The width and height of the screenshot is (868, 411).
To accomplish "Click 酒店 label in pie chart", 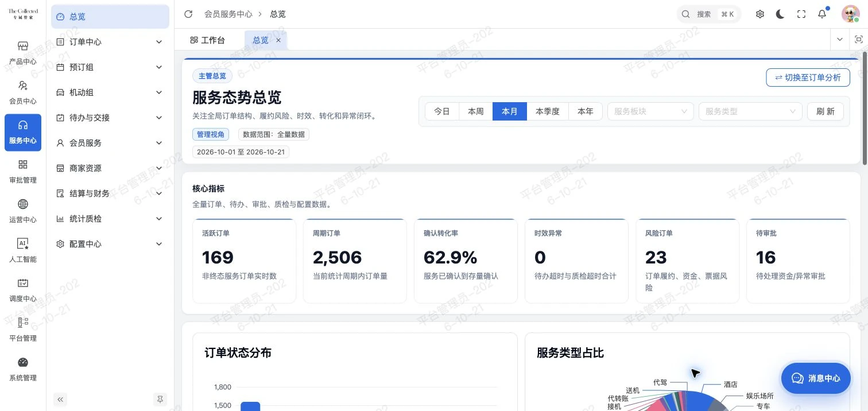I will [x=730, y=385].
